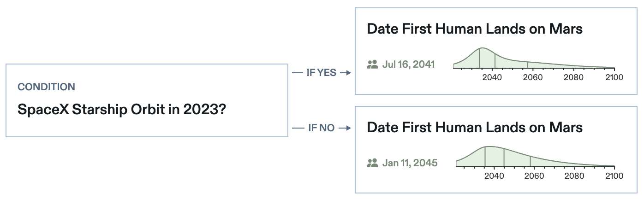Open the IF YES Mars landing question title
This screenshot has width=644, height=199.
coord(475,29)
